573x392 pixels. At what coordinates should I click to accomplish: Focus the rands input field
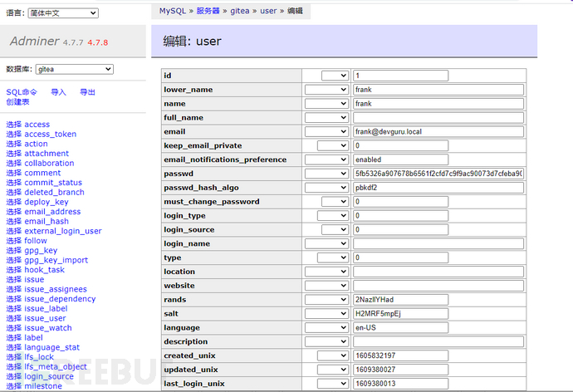(400, 300)
